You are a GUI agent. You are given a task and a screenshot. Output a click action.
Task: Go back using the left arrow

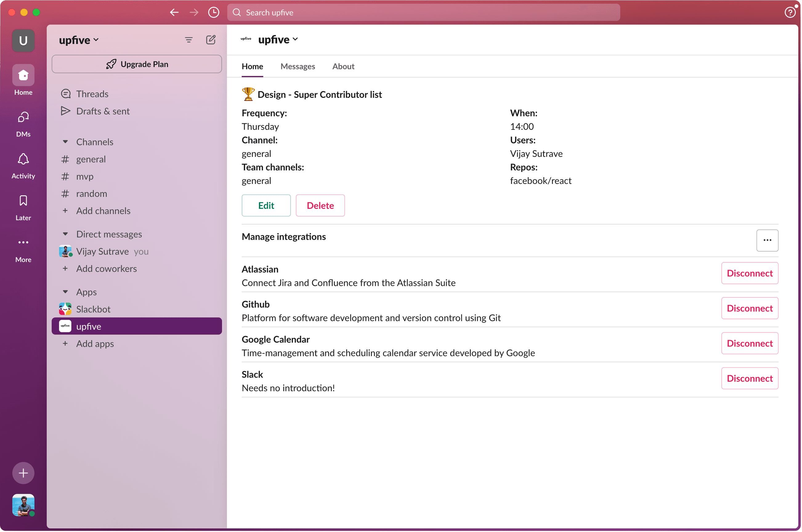click(174, 13)
